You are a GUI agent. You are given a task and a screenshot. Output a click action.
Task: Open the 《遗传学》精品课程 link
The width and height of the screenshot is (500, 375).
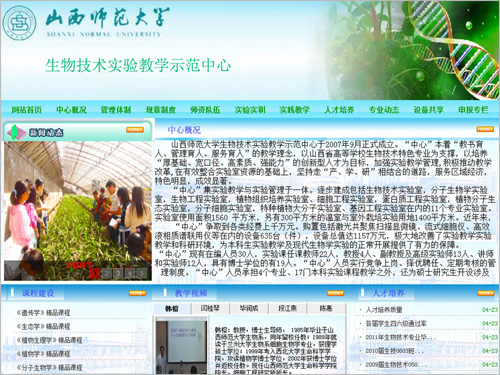click(x=43, y=313)
